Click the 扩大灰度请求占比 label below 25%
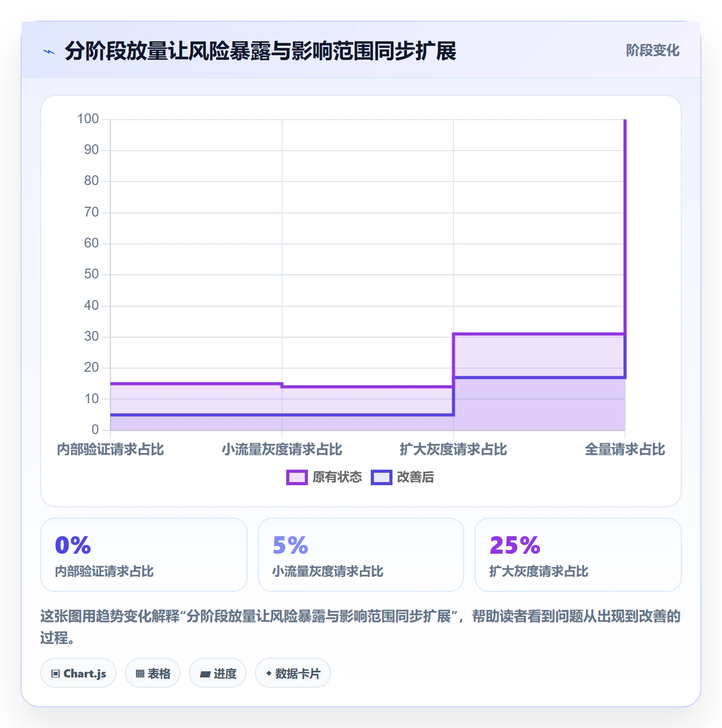722x728 pixels. click(538, 571)
